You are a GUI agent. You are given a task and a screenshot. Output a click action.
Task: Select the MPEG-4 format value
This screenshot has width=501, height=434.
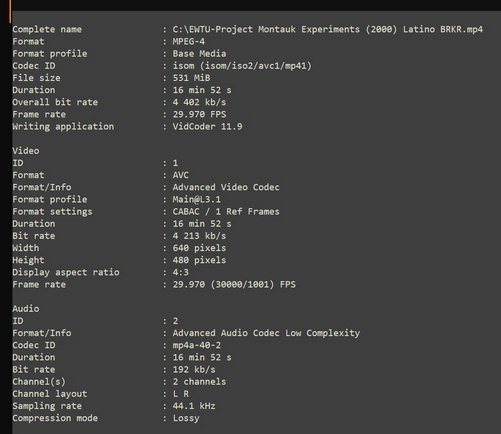click(x=189, y=42)
